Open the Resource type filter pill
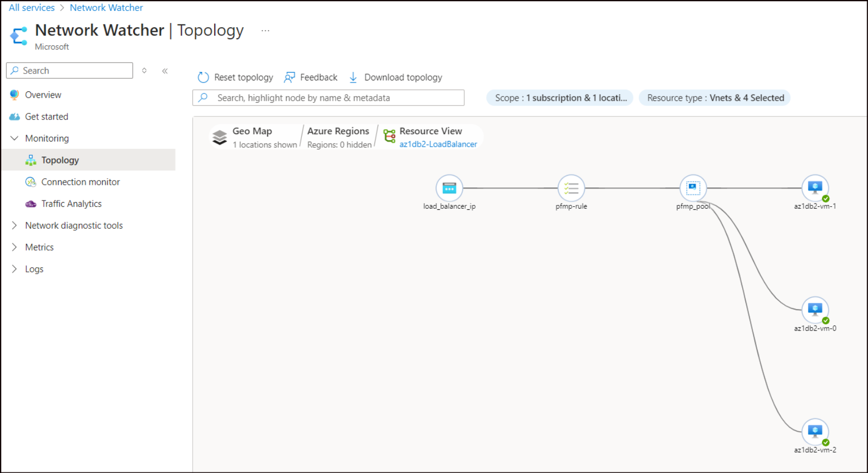 pyautogui.click(x=714, y=98)
